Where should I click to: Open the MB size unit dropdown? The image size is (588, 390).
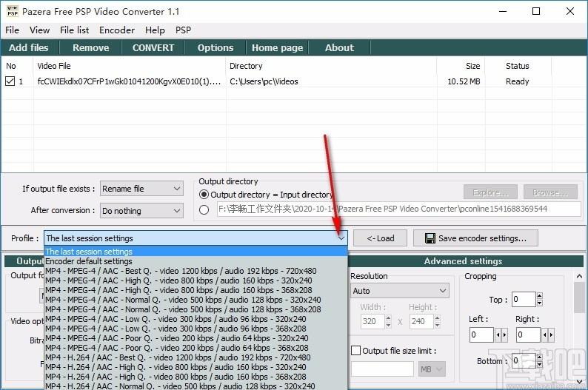[x=432, y=369]
